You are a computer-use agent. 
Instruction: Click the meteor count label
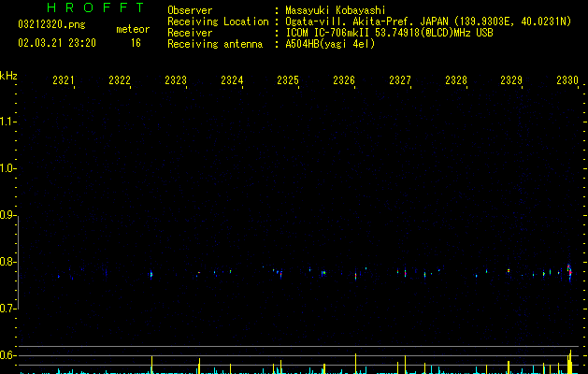coord(133,29)
